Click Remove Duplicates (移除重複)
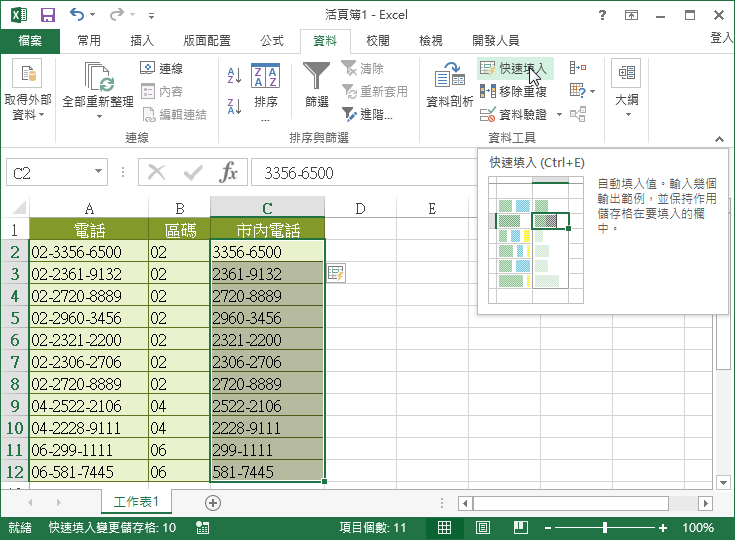735x540 pixels. [x=513, y=91]
